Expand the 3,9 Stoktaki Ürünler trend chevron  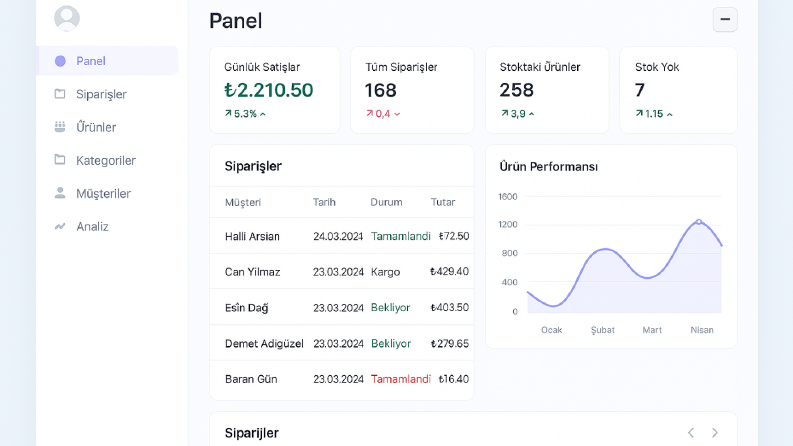click(531, 114)
